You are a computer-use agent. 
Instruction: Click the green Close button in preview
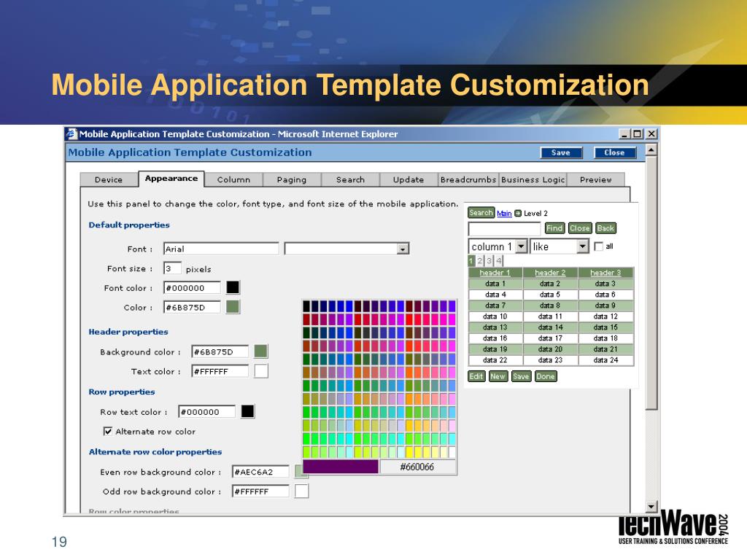[x=580, y=228]
